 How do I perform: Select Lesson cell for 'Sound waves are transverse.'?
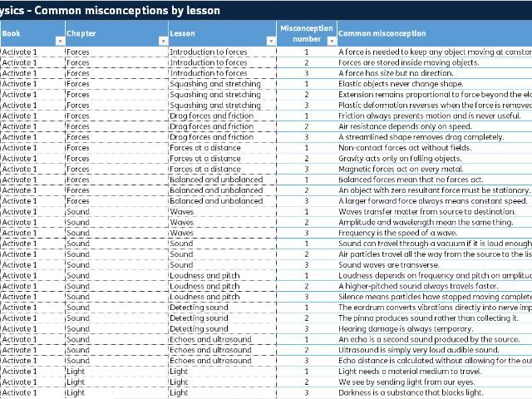[222, 264]
